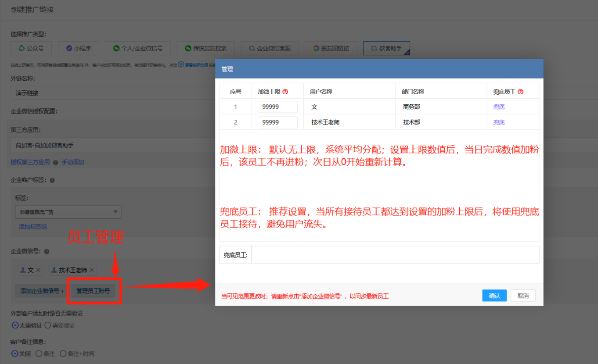Click the 加微上限 field for 技术王老师
The height and width of the screenshot is (364, 598).
277,122
